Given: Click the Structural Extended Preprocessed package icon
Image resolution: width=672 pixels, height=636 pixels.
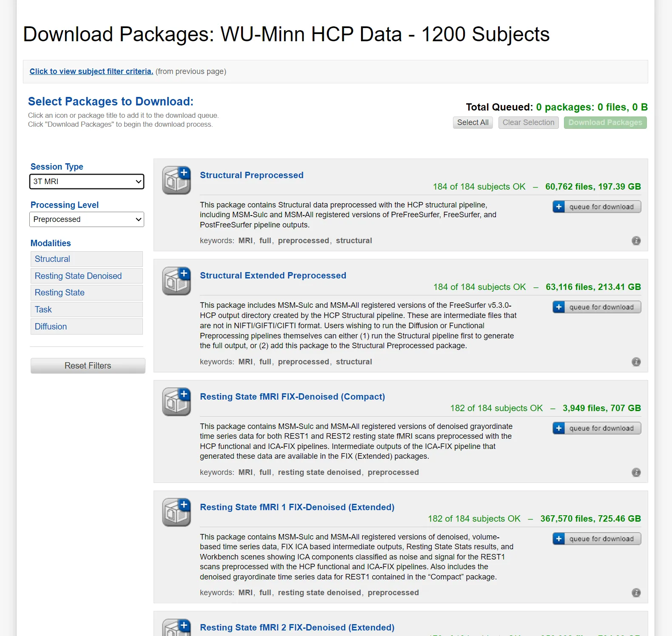Looking at the screenshot, I should coord(177,281).
